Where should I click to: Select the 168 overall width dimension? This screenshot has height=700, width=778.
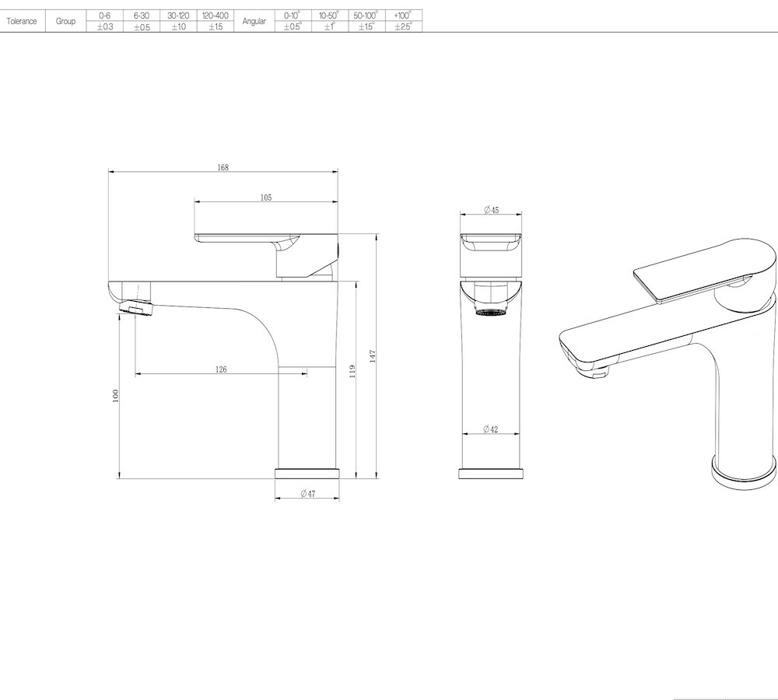click(222, 166)
